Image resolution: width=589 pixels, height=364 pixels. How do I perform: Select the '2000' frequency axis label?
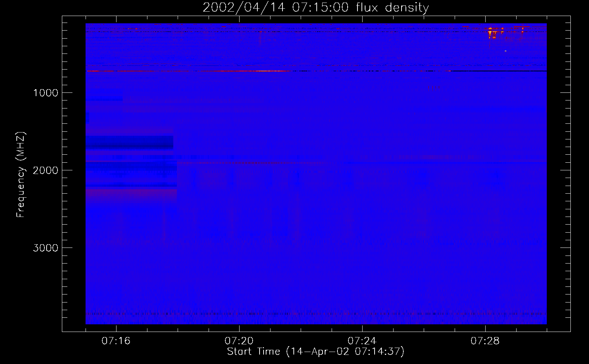point(46,170)
